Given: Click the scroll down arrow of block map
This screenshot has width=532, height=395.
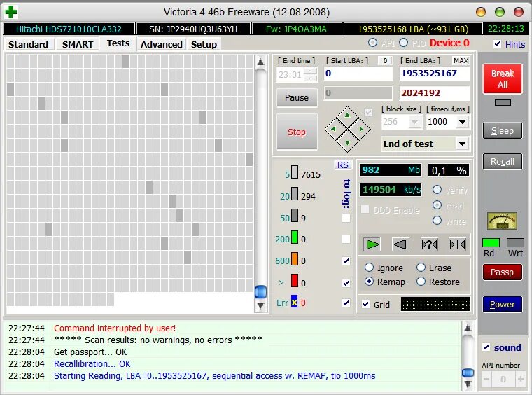Looking at the screenshot, I should [260, 305].
